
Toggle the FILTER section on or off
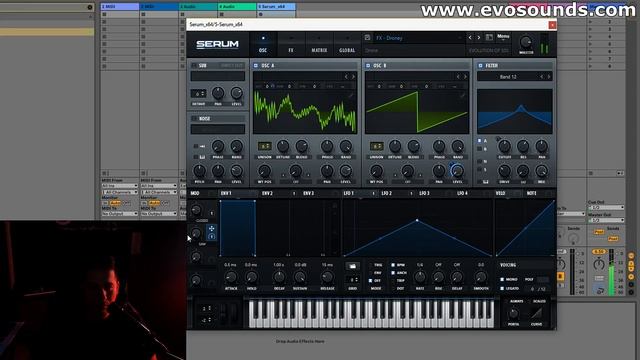pos(480,65)
